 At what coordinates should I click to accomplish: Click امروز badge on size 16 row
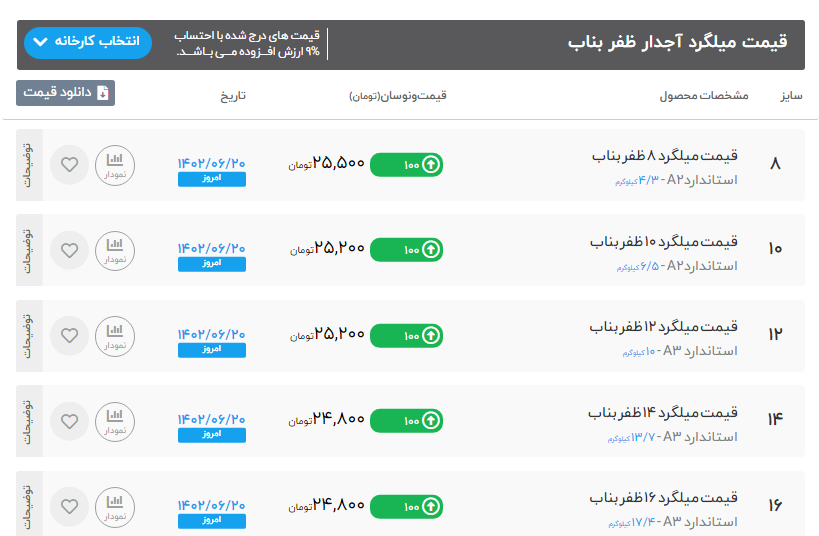[x=212, y=521]
